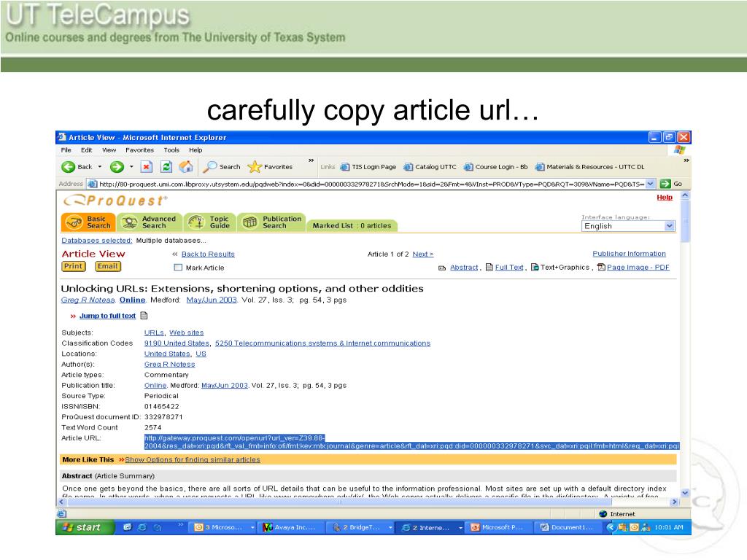Viewport: 747px width, 560px height.
Task: Expand the 2 Internet taskbar group dropdown
Action: coord(460,528)
